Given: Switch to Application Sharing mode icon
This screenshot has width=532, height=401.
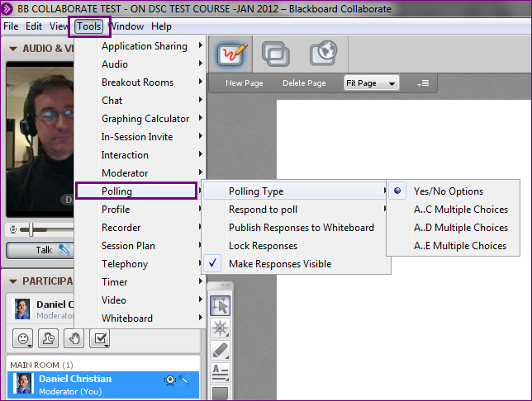Looking at the screenshot, I should click(276, 54).
